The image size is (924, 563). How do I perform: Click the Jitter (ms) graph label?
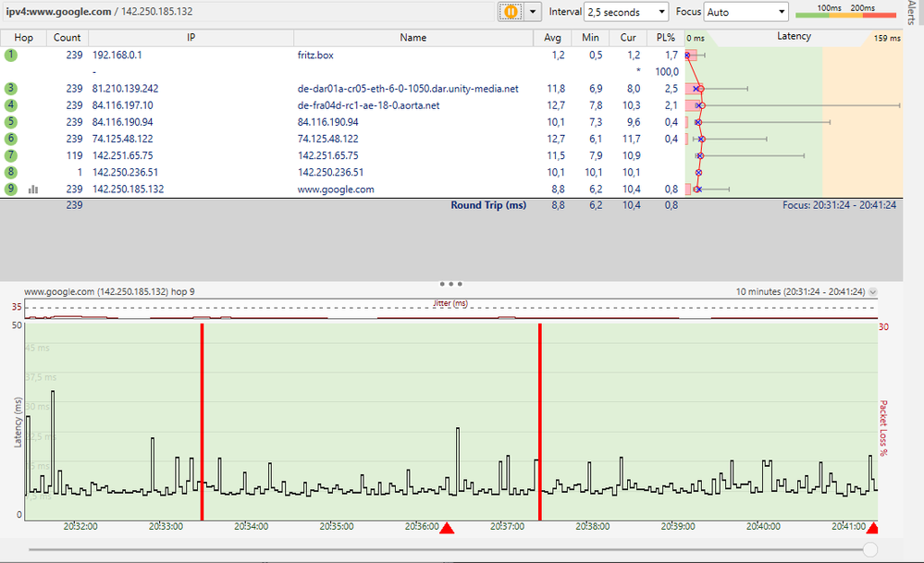coord(450,303)
